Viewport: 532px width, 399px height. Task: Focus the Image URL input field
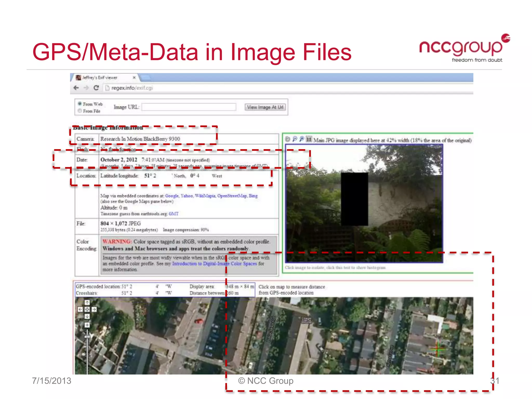coord(189,107)
